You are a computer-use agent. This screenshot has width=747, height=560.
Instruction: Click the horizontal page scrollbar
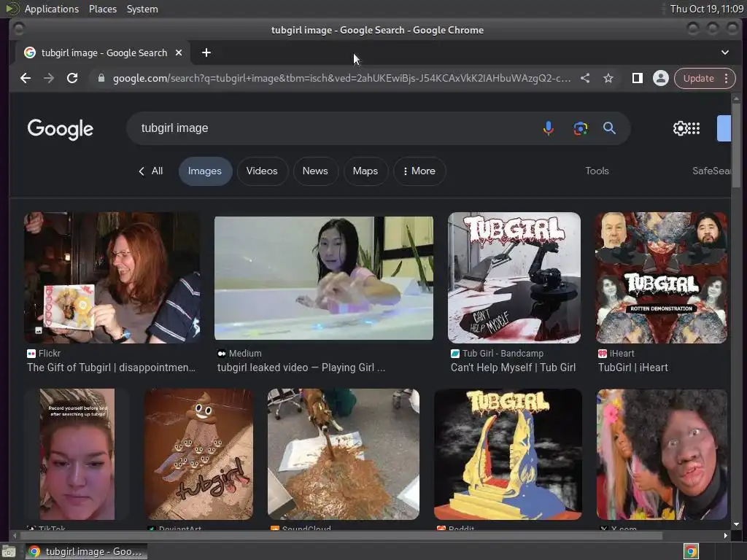[x=341, y=536]
